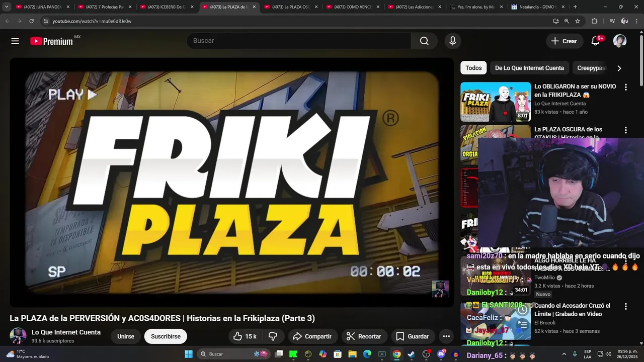Switch to '¡UNA PANDEM' browser tab

click(x=43, y=7)
